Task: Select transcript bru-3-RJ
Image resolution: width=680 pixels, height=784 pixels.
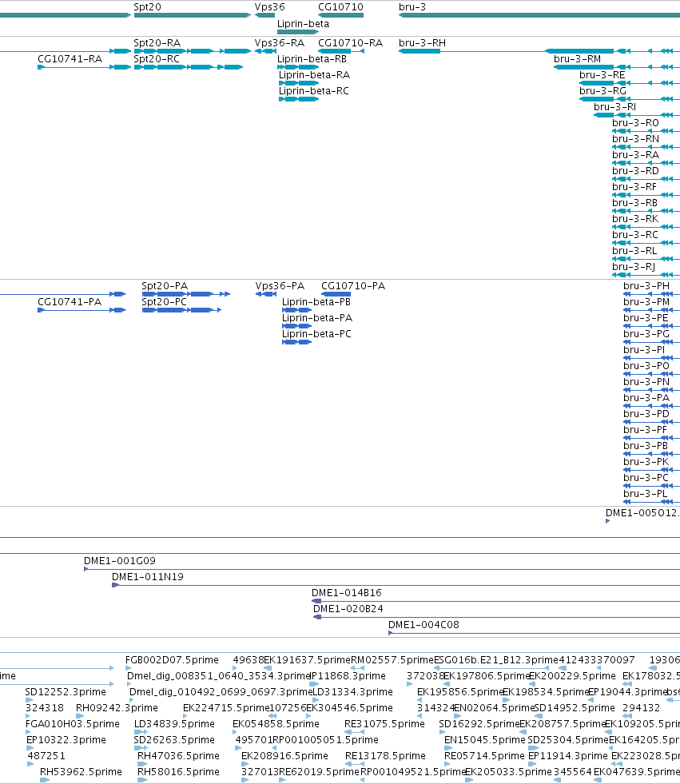Action: point(646,275)
